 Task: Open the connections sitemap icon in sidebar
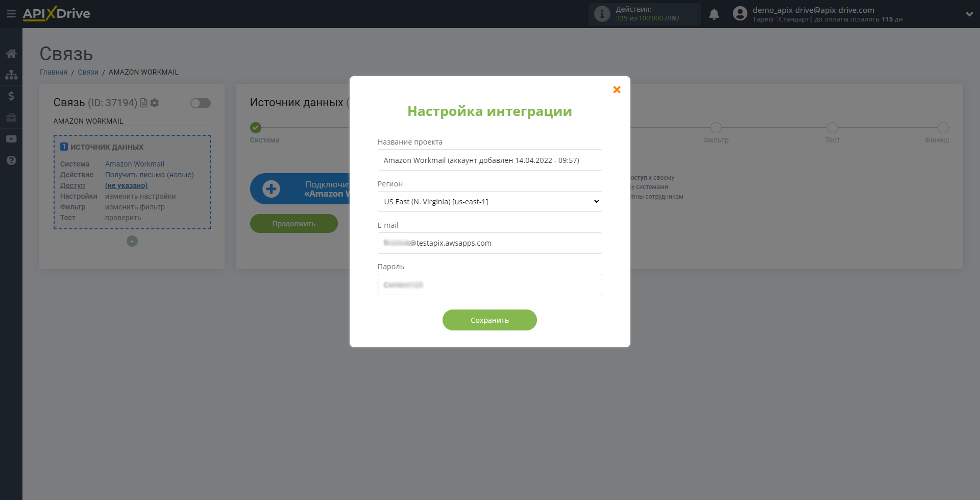tap(11, 75)
